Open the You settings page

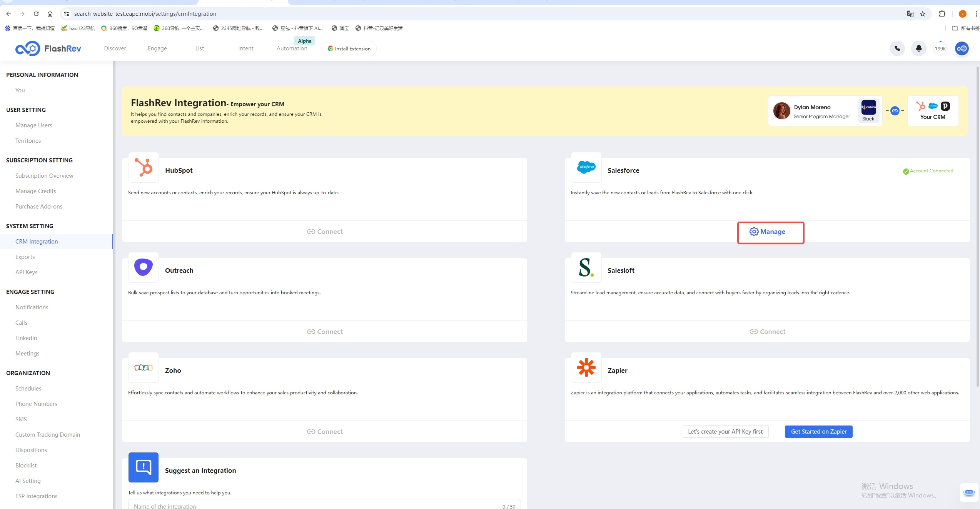click(20, 90)
